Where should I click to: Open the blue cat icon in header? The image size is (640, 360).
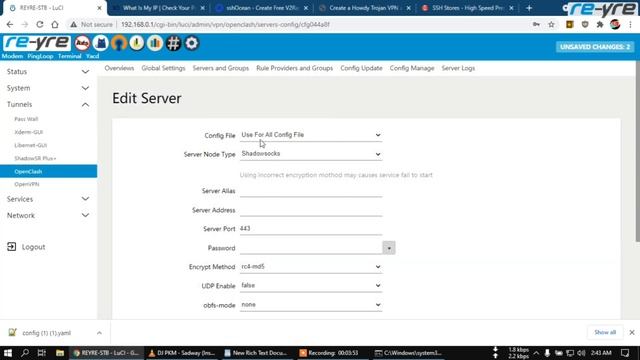[x=100, y=43]
